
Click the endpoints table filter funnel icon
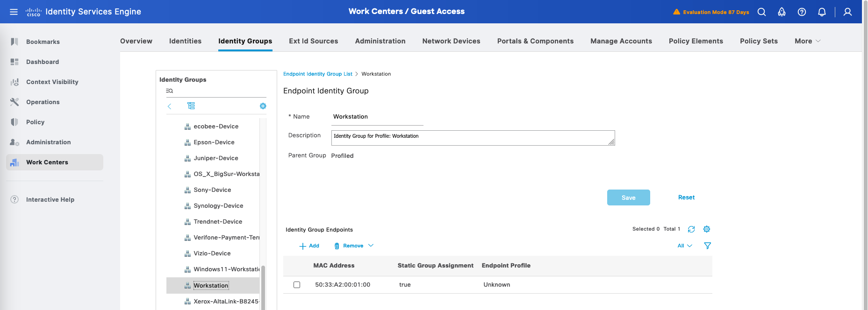707,246
